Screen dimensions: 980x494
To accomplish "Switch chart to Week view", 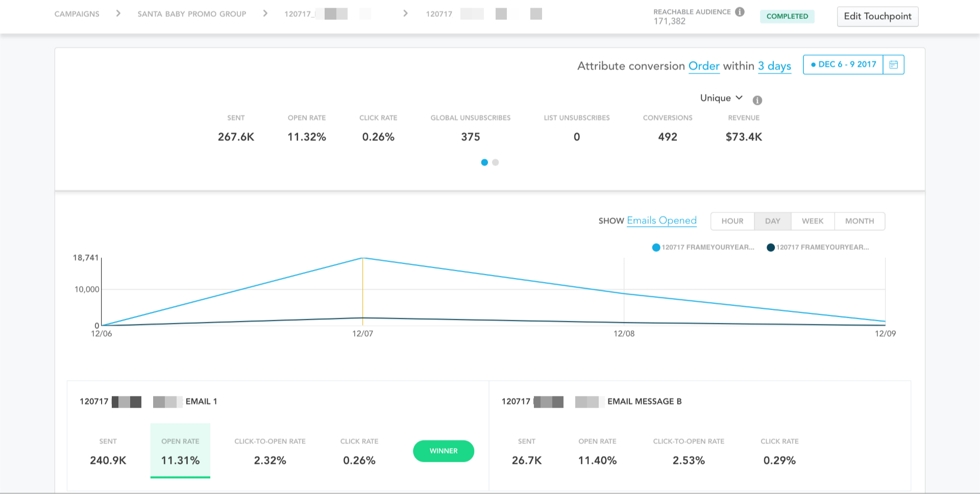I will tap(813, 221).
